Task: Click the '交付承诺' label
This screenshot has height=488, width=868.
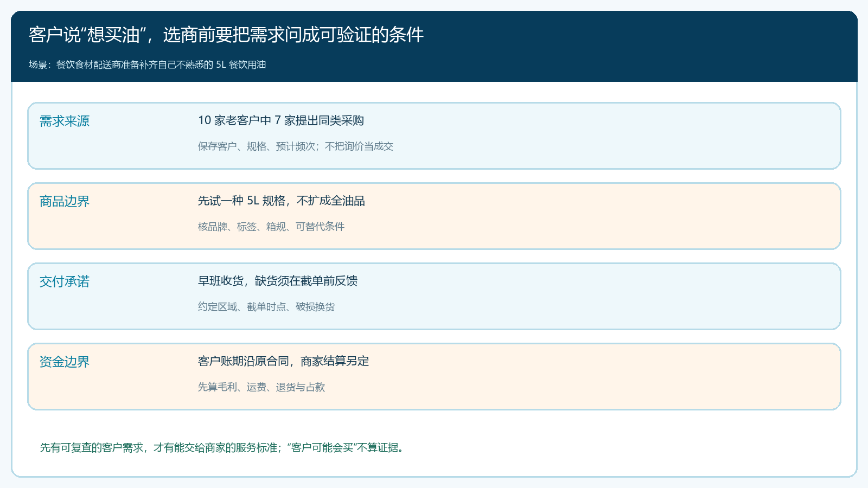Action: click(65, 281)
